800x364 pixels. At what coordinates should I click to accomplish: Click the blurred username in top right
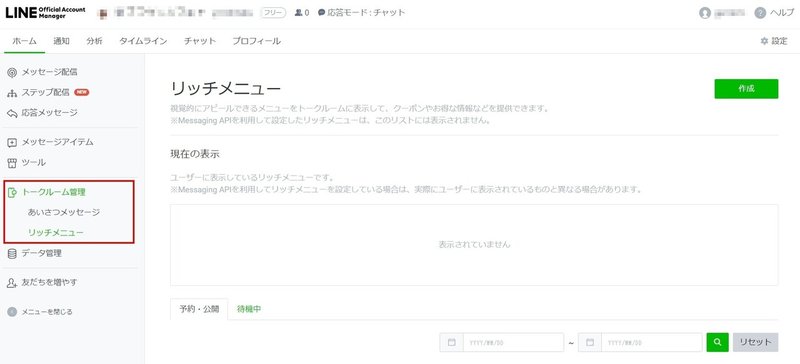pyautogui.click(x=730, y=13)
